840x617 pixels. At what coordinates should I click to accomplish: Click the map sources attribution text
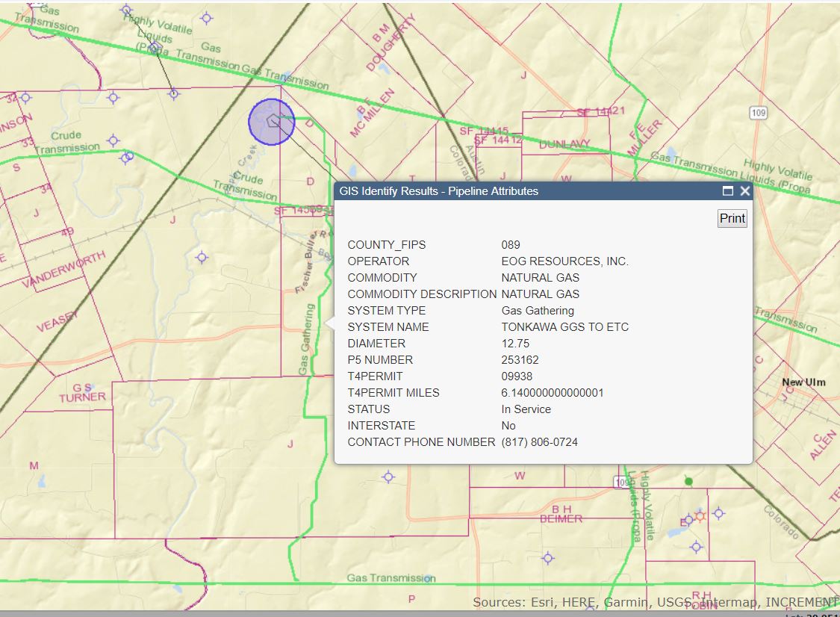coord(656,603)
